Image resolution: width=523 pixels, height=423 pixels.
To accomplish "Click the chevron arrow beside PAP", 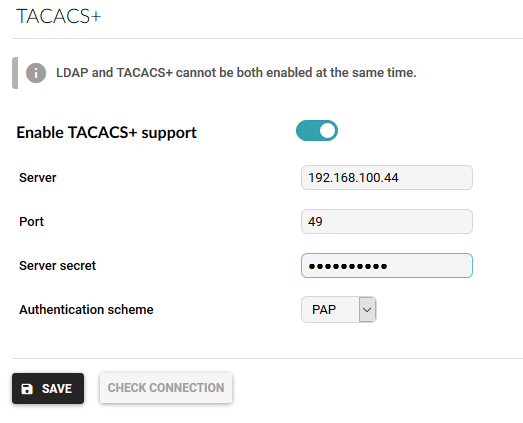I will 367,310.
